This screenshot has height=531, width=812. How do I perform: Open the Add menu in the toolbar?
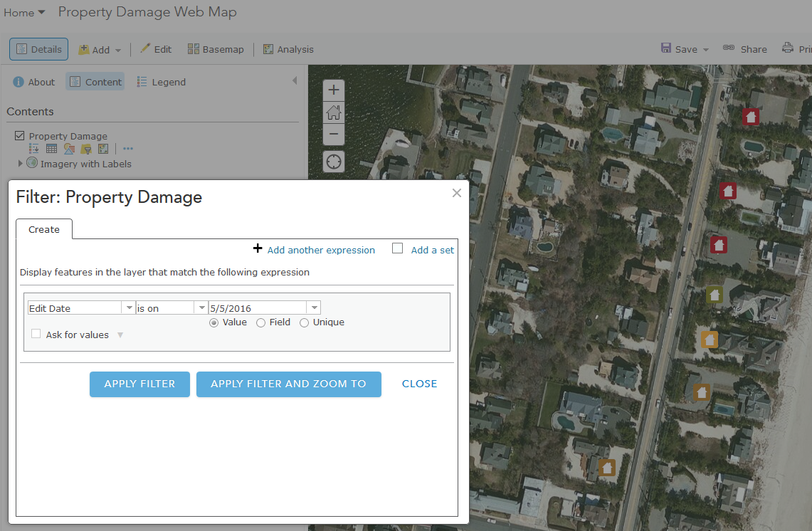pos(100,50)
